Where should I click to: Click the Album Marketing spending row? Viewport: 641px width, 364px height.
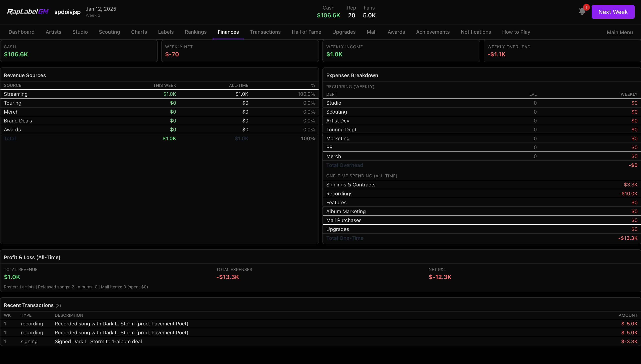(482, 211)
